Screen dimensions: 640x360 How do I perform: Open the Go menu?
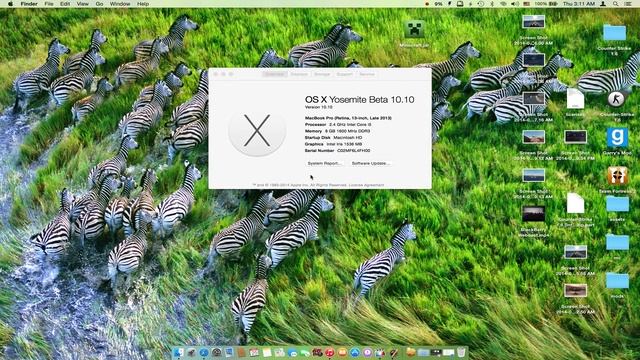point(99,4)
